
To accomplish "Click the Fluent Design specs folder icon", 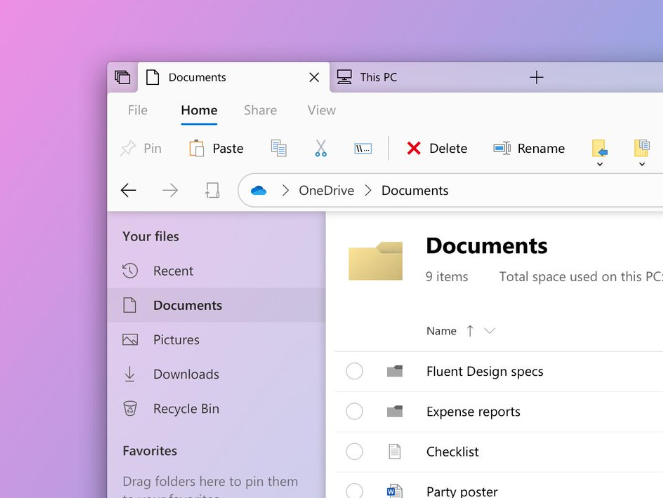I will (x=395, y=371).
